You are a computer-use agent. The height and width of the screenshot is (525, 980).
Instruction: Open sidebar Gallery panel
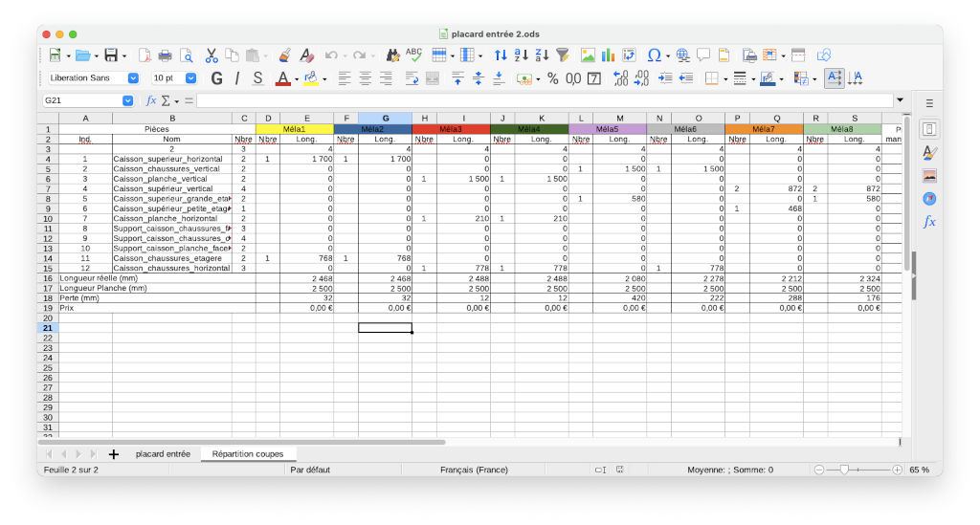pos(929,175)
